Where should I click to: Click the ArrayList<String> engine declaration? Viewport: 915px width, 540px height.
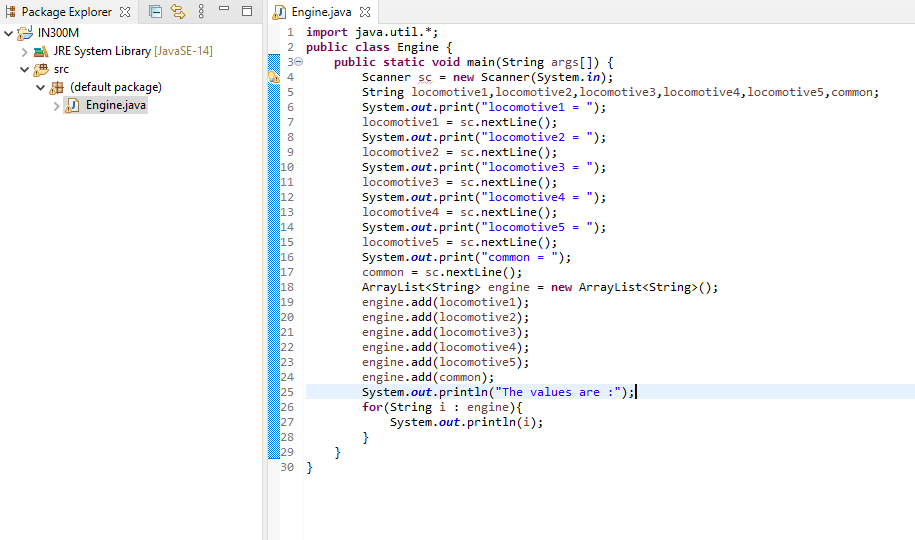click(540, 288)
